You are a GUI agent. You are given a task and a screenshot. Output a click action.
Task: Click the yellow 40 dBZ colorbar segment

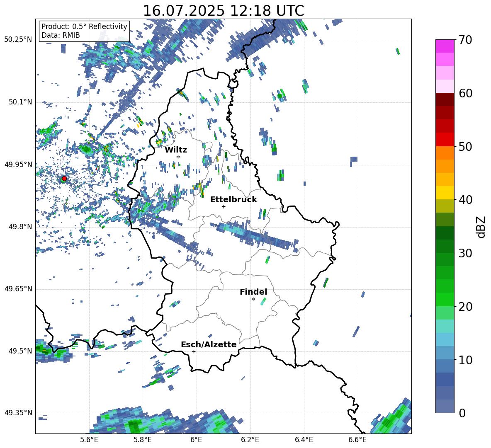coord(445,193)
